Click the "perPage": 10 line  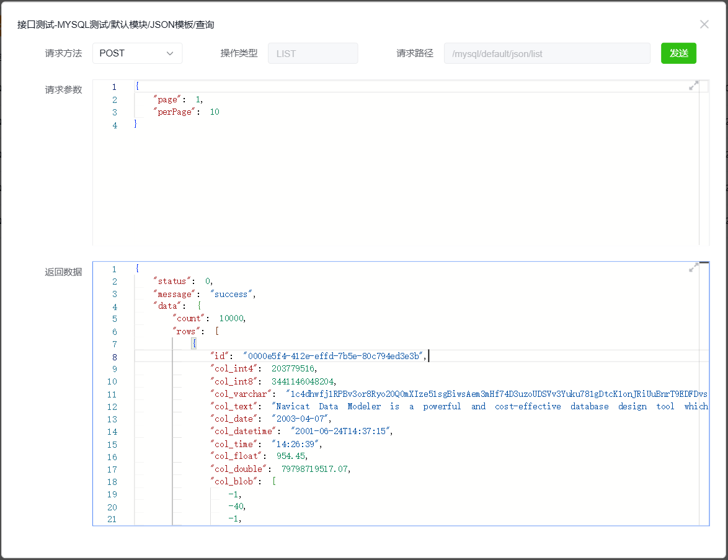tap(186, 112)
